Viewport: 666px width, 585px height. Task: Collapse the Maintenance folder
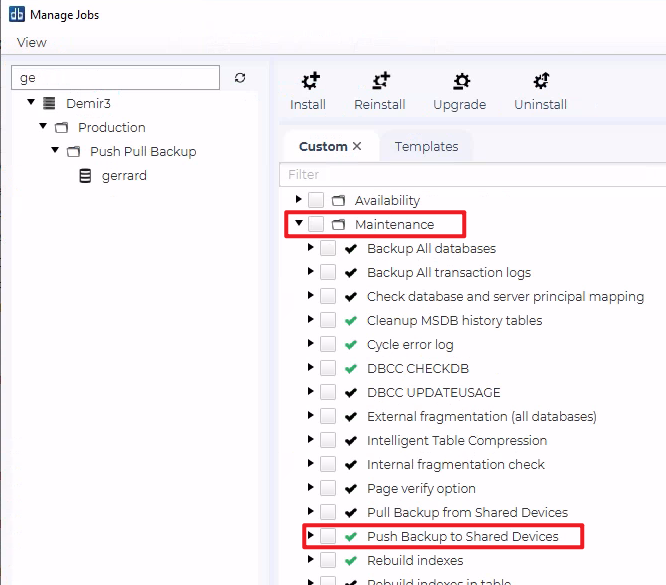299,224
